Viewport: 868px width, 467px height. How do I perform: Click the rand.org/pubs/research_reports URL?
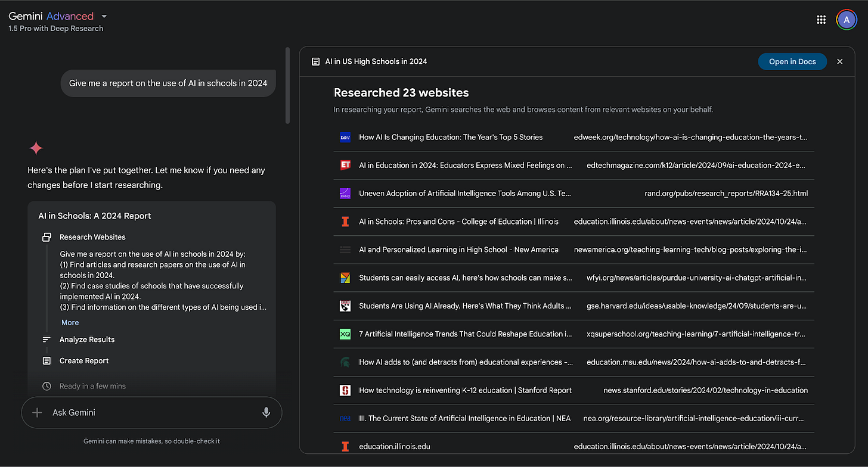(726, 193)
